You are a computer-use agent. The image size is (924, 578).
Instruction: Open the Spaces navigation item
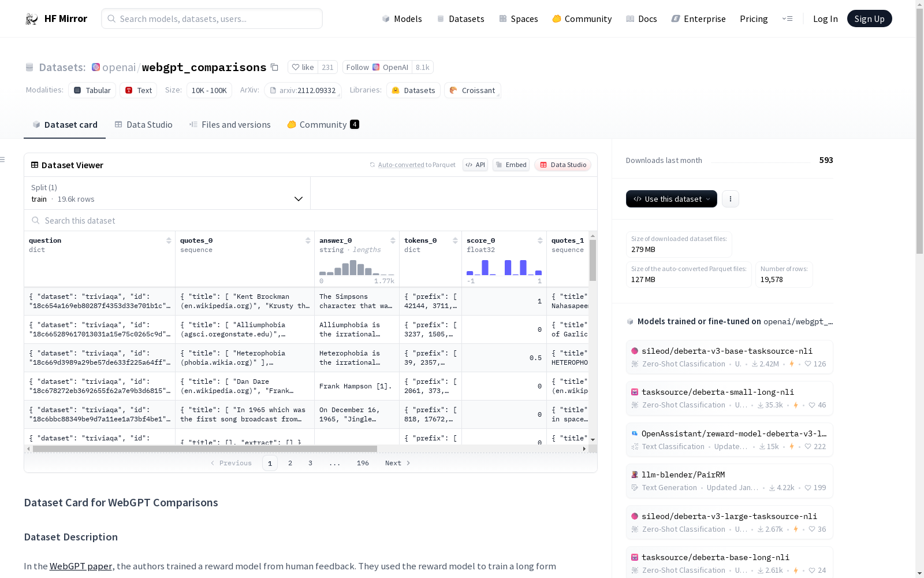519,19
